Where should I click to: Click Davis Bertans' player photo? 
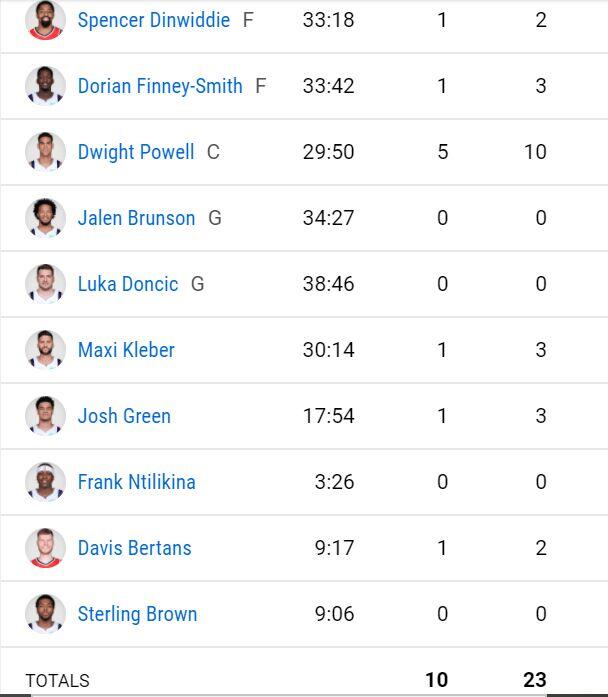[45, 548]
